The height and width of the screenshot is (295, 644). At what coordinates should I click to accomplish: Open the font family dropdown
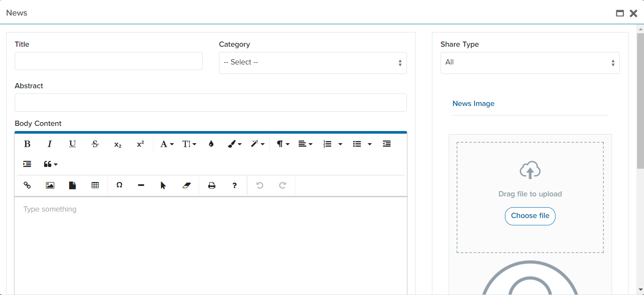coord(167,144)
